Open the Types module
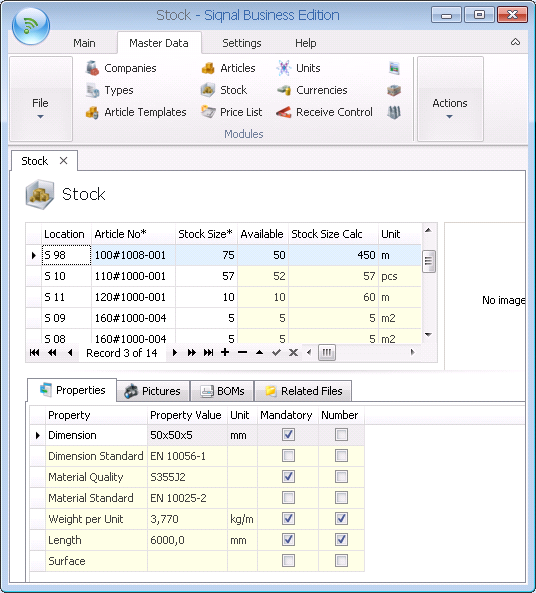The height and width of the screenshot is (593, 536). 110,90
